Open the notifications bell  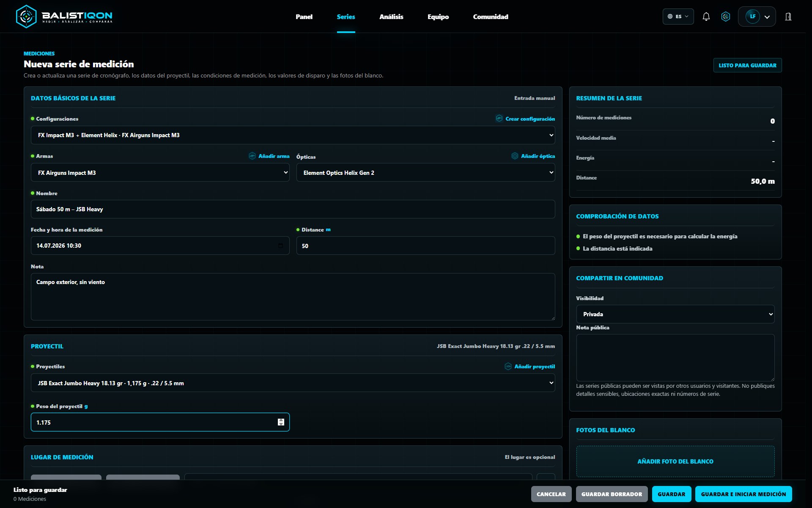(x=706, y=17)
